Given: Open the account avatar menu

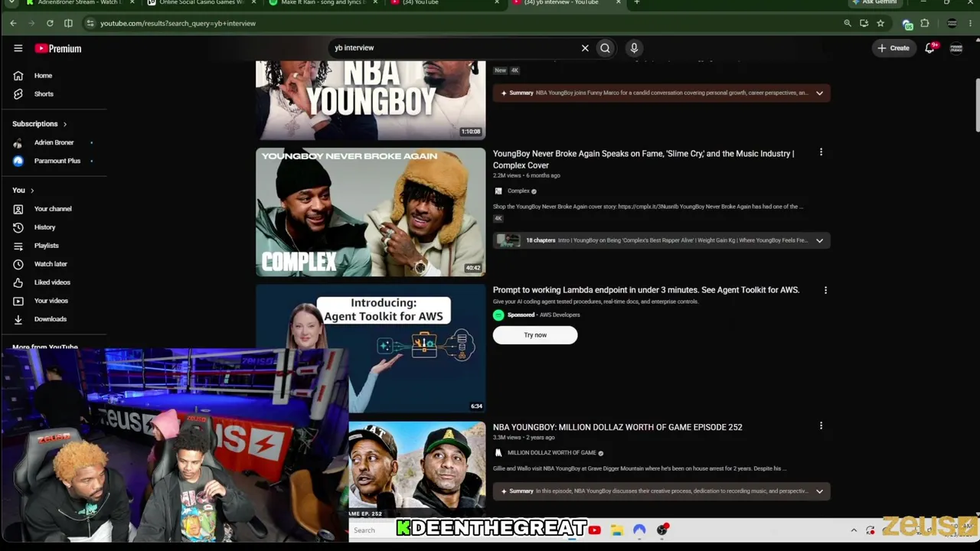Looking at the screenshot, I should (x=956, y=48).
